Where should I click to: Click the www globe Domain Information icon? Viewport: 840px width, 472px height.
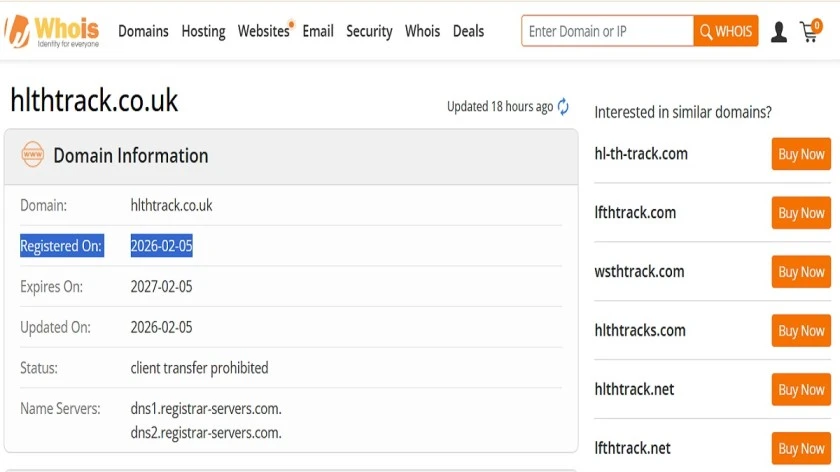coord(33,154)
